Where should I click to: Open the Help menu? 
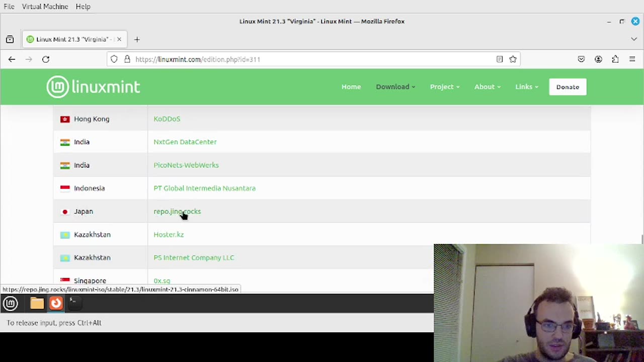[x=83, y=7]
